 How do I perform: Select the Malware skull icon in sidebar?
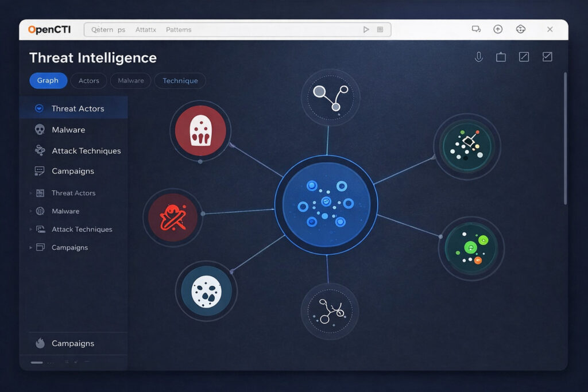40,130
